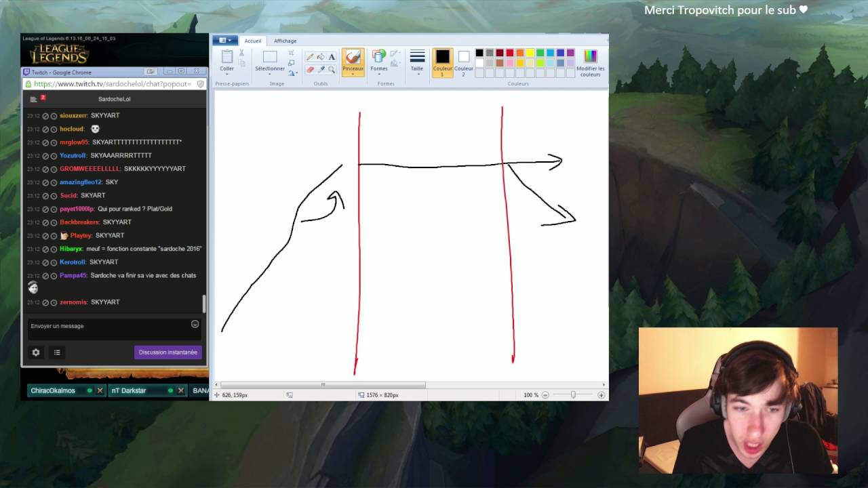This screenshot has height=488, width=868.
Task: Select the Couleur 2 button
Action: [x=464, y=62]
